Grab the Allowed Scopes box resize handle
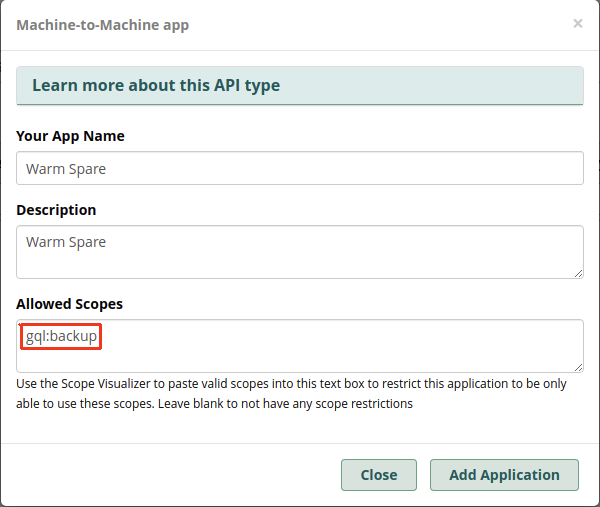 click(x=578, y=367)
